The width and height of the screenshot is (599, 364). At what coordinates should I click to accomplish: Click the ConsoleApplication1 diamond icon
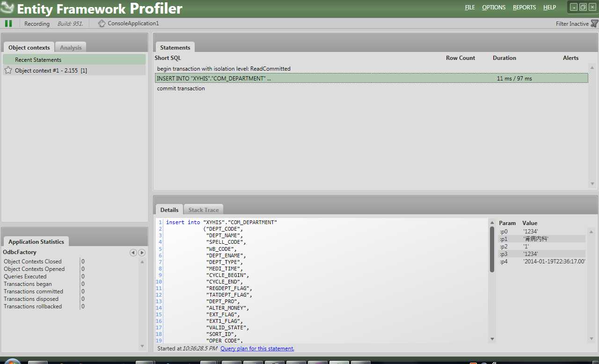click(x=102, y=23)
